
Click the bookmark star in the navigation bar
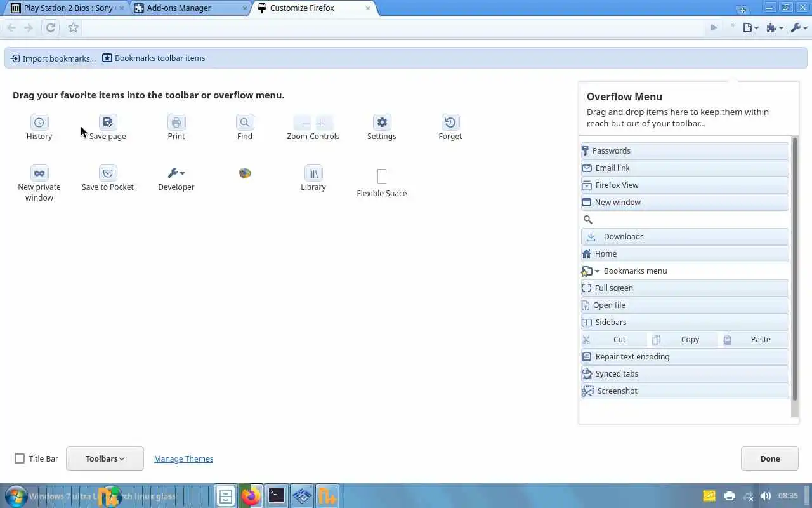73,27
